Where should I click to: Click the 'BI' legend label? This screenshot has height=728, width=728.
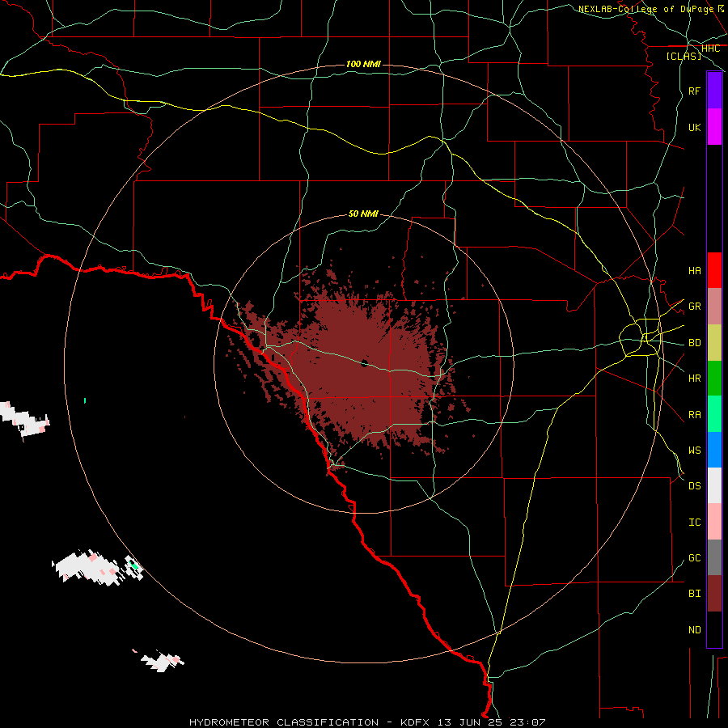point(694,594)
